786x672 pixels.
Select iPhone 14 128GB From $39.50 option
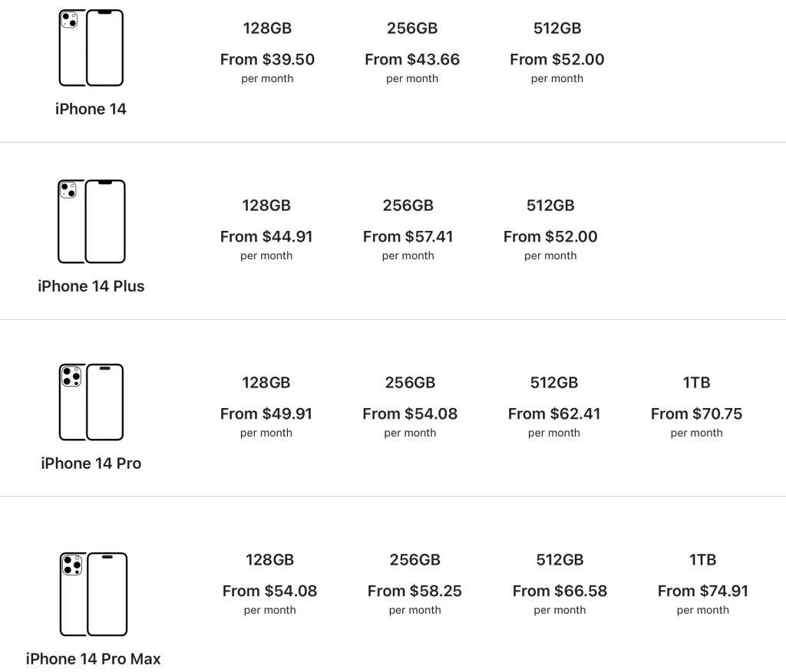click(267, 52)
